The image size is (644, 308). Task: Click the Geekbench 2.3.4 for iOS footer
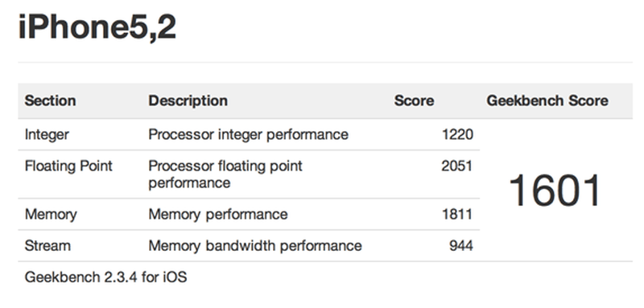(105, 277)
